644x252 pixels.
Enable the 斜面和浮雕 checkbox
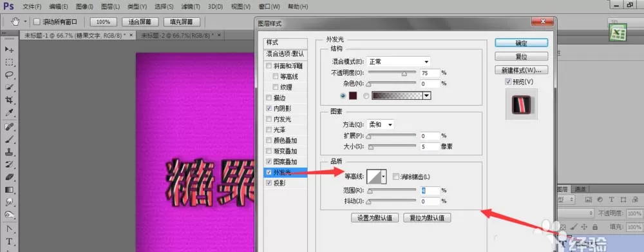pyautogui.click(x=269, y=66)
